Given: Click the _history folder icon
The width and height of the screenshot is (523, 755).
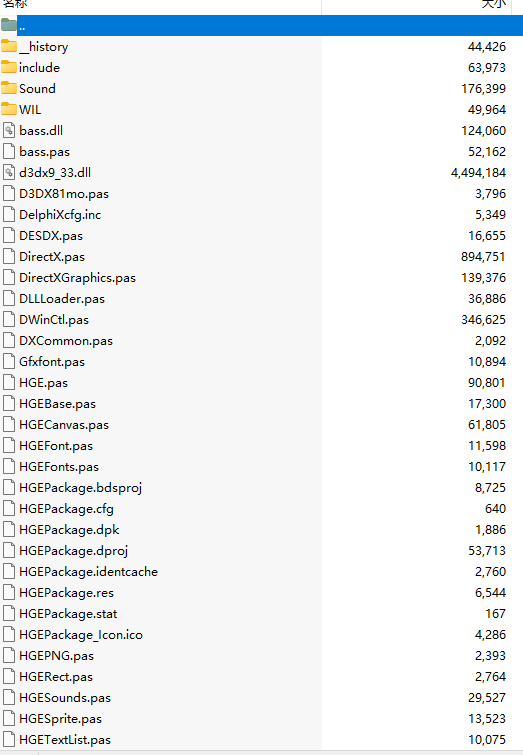Looking at the screenshot, I should pyautogui.click(x=9, y=47).
